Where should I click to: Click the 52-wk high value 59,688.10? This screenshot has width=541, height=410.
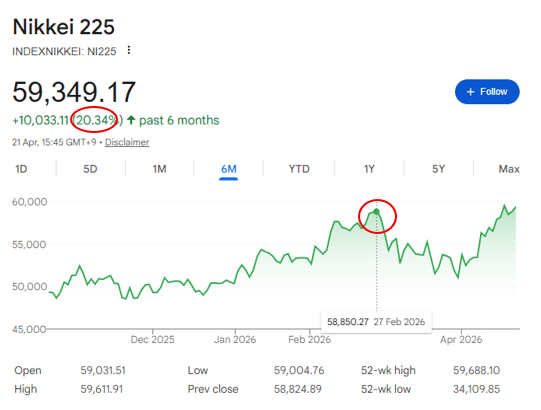(476, 370)
